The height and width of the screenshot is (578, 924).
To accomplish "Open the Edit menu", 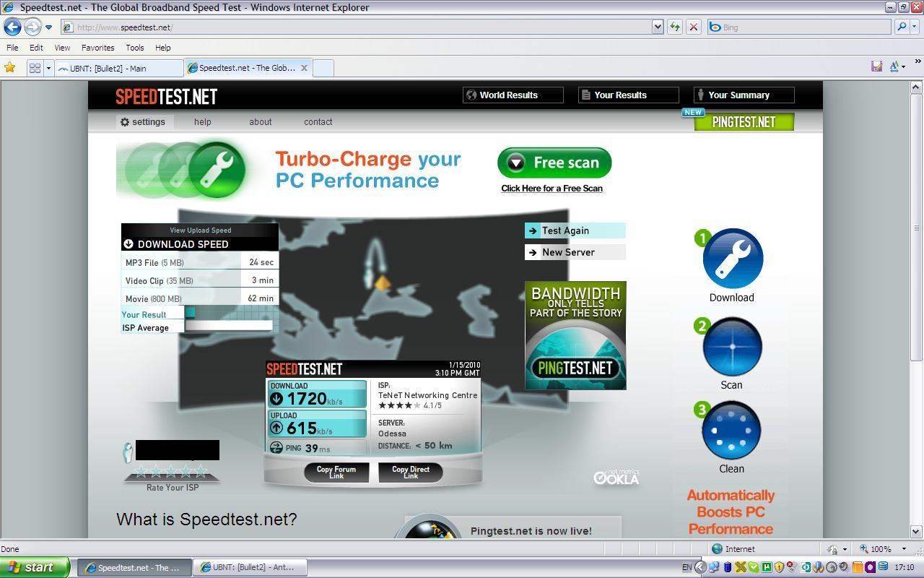I will tap(36, 48).
